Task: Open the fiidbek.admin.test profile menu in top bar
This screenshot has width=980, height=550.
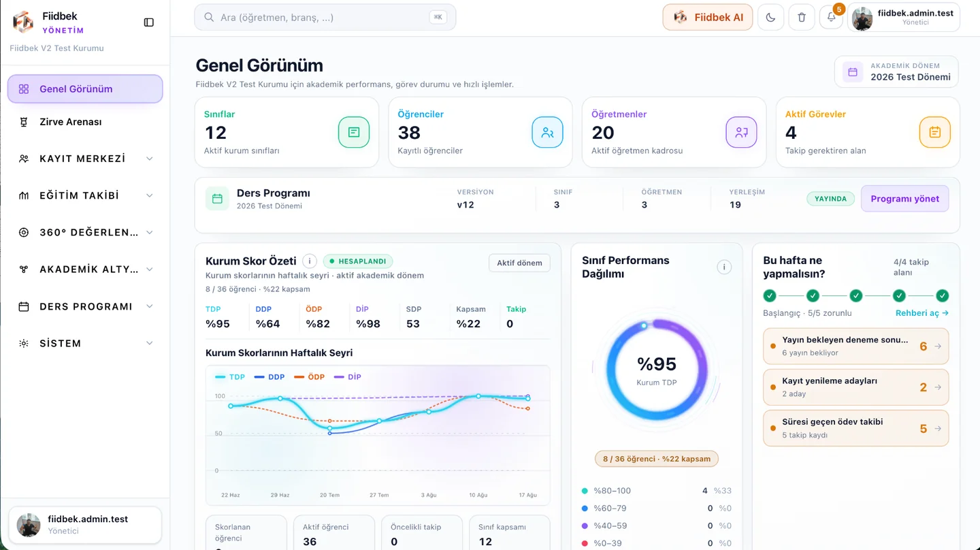Action: [904, 18]
